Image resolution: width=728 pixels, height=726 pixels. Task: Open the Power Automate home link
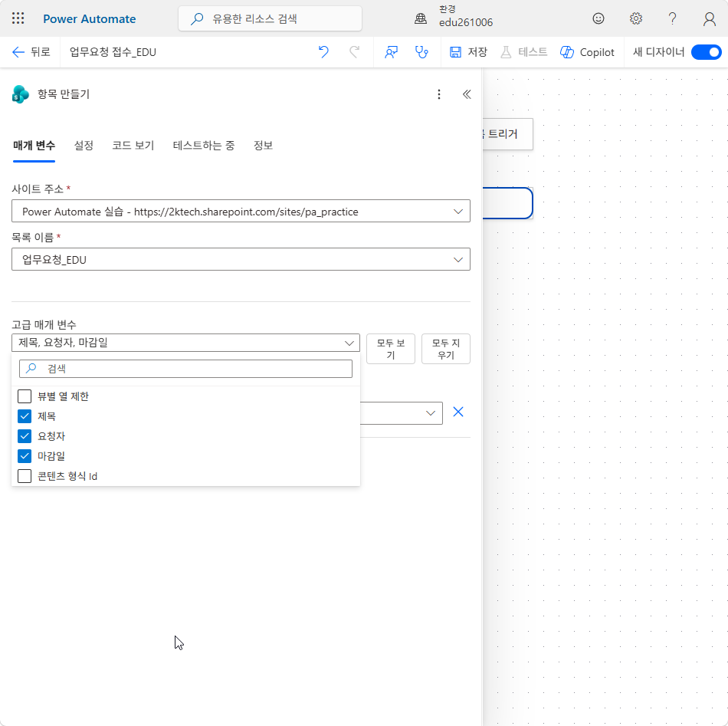point(89,18)
